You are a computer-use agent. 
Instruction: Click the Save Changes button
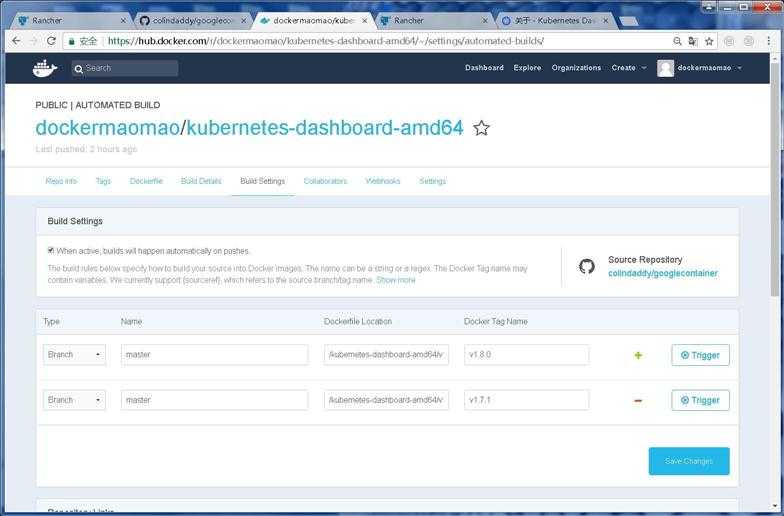coord(689,461)
